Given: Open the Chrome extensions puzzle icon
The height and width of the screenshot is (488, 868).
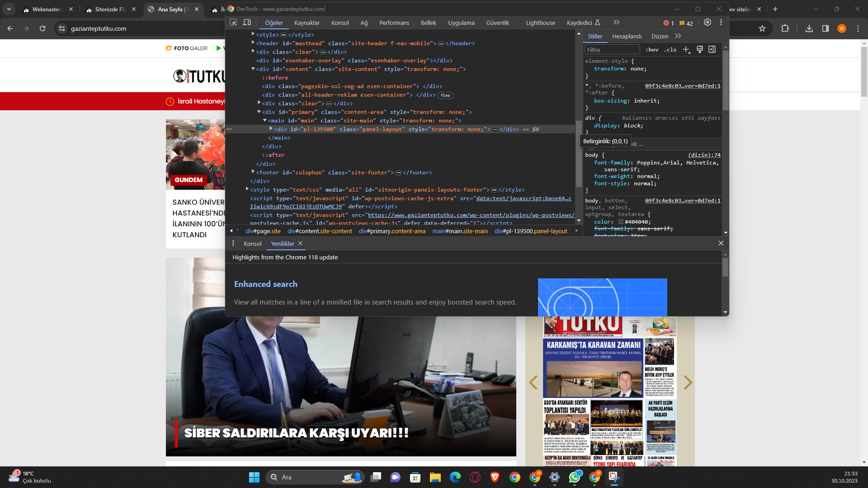Looking at the screenshot, I should point(785,28).
